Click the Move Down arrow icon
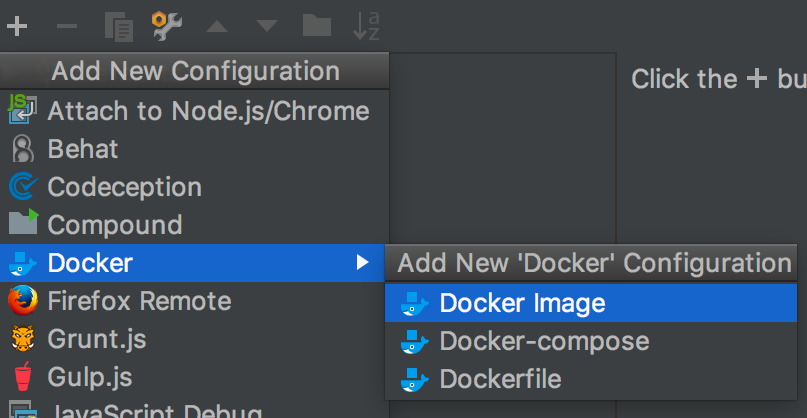This screenshot has height=418, width=807. pyautogui.click(x=266, y=26)
